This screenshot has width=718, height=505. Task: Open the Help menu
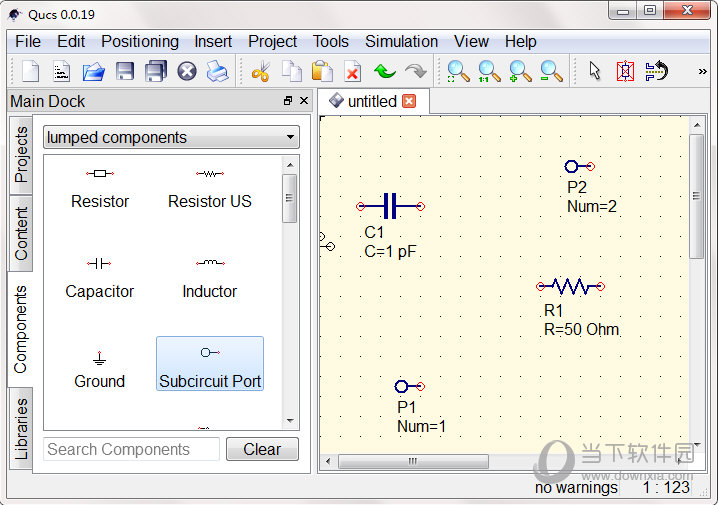[521, 42]
